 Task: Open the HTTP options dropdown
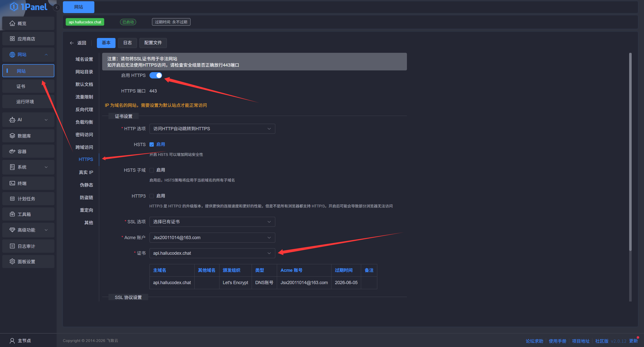pyautogui.click(x=212, y=129)
